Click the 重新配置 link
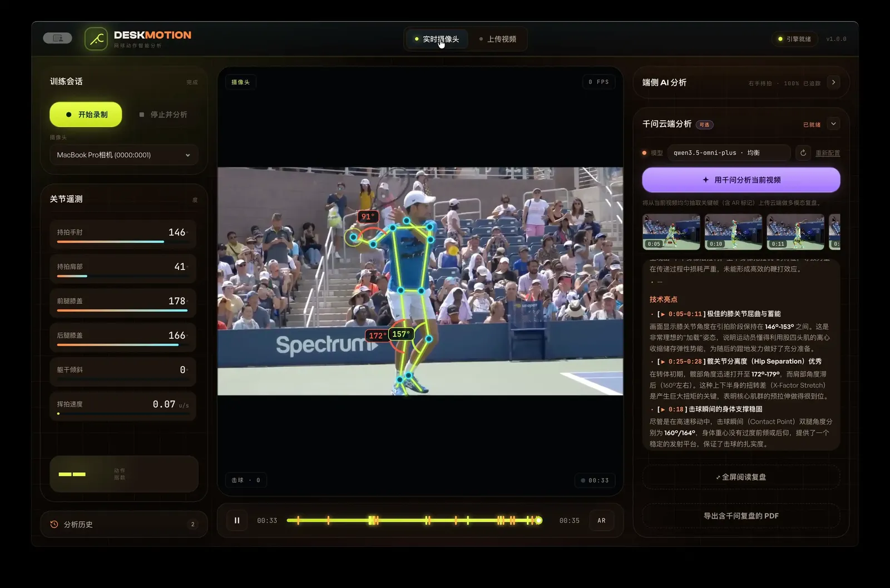This screenshot has width=890, height=588. coord(828,153)
